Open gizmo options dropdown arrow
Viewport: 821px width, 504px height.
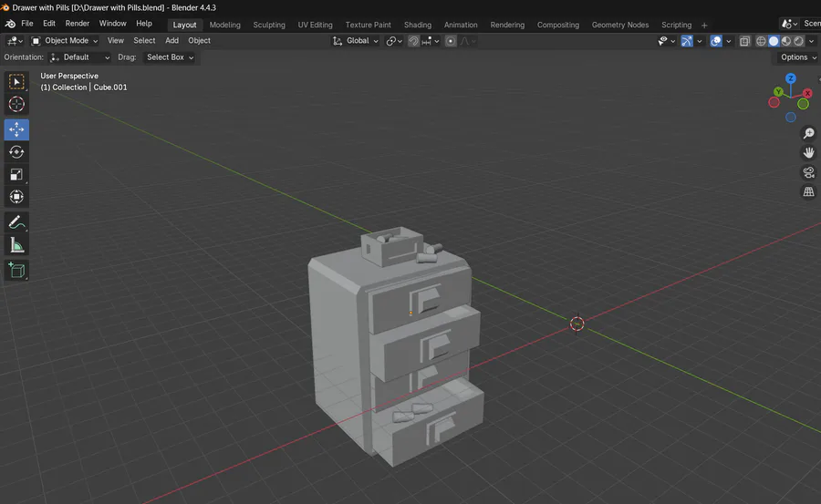point(699,41)
